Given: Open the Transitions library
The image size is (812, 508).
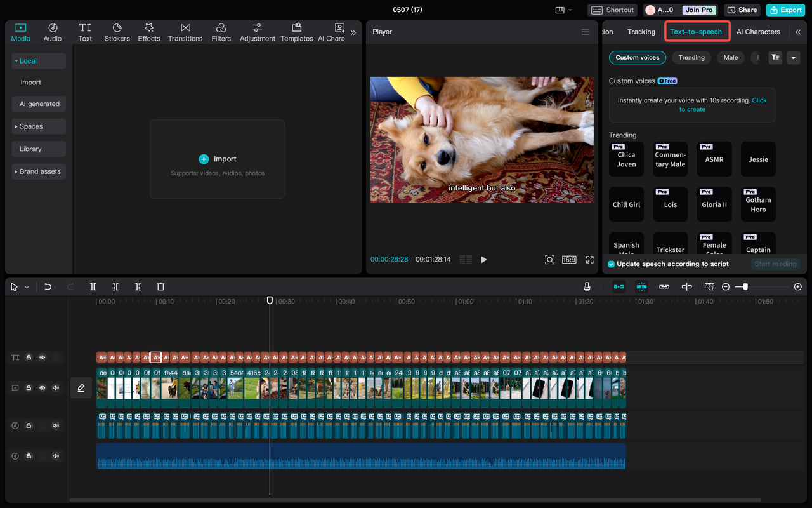Looking at the screenshot, I should [185, 32].
